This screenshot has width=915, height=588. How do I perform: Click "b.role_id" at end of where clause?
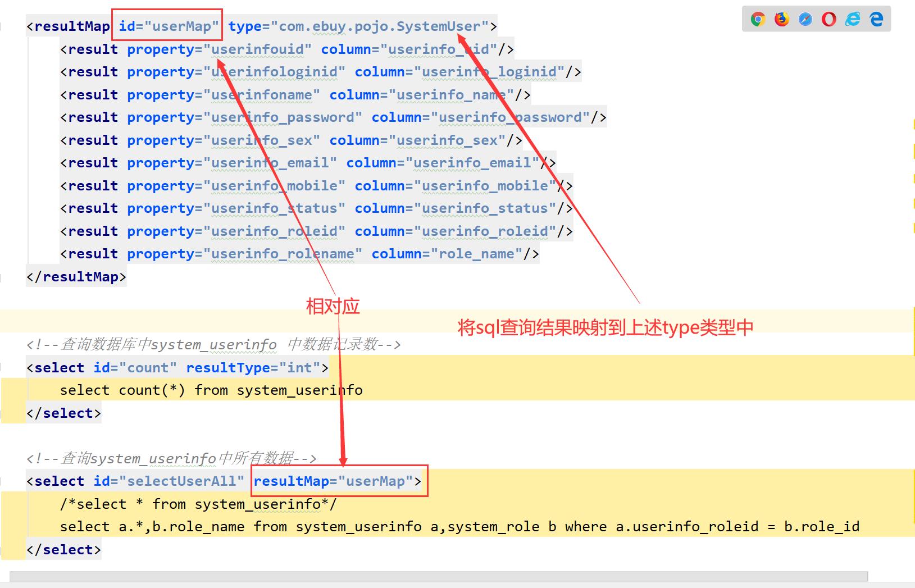pyautogui.click(x=822, y=527)
